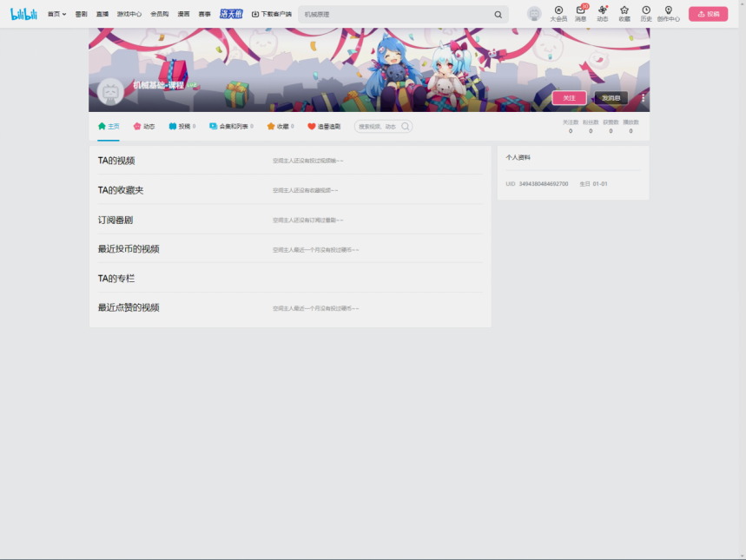The height and width of the screenshot is (560, 746).
Task: Open 消息 messages icon
Action: (580, 14)
